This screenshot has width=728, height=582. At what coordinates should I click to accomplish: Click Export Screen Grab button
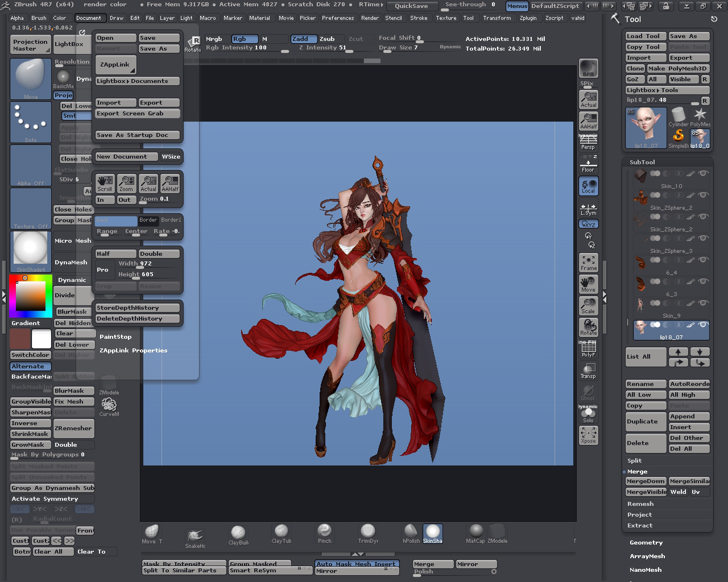click(x=137, y=114)
